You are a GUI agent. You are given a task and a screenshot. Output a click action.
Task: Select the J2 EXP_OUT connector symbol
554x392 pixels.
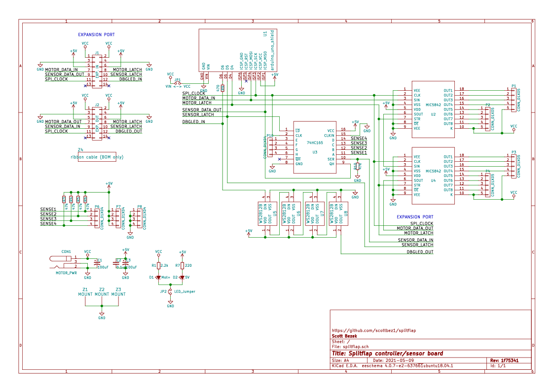tap(97, 123)
